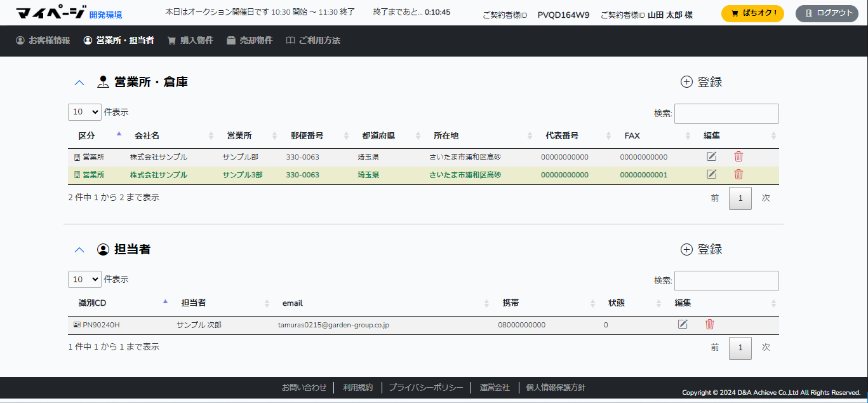Register a new 営業所・倉庫 entry
This screenshot has width=868, height=403.
[702, 82]
